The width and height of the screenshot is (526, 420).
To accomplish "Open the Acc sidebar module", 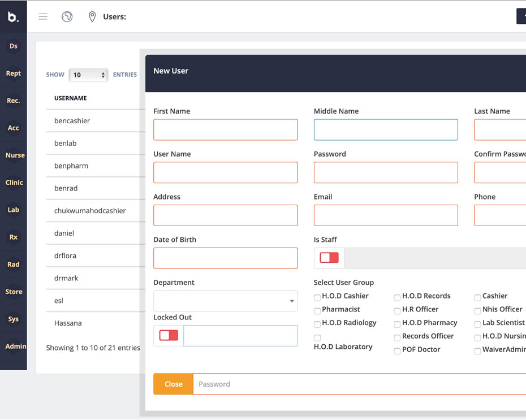I will pyautogui.click(x=14, y=128).
